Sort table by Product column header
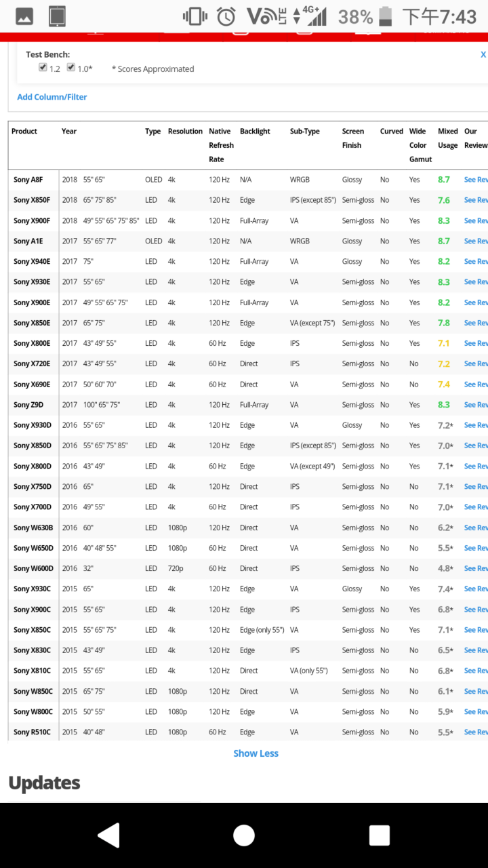 click(x=24, y=132)
